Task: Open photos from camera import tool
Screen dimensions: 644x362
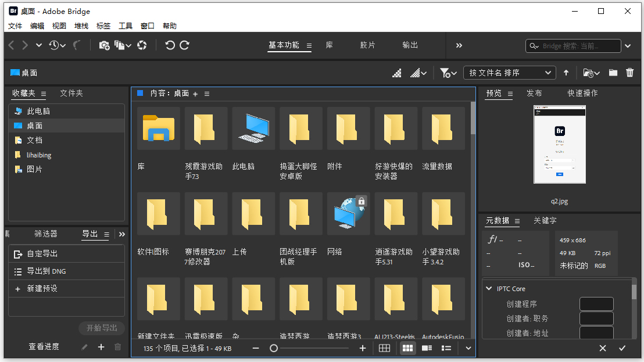Action: point(105,45)
